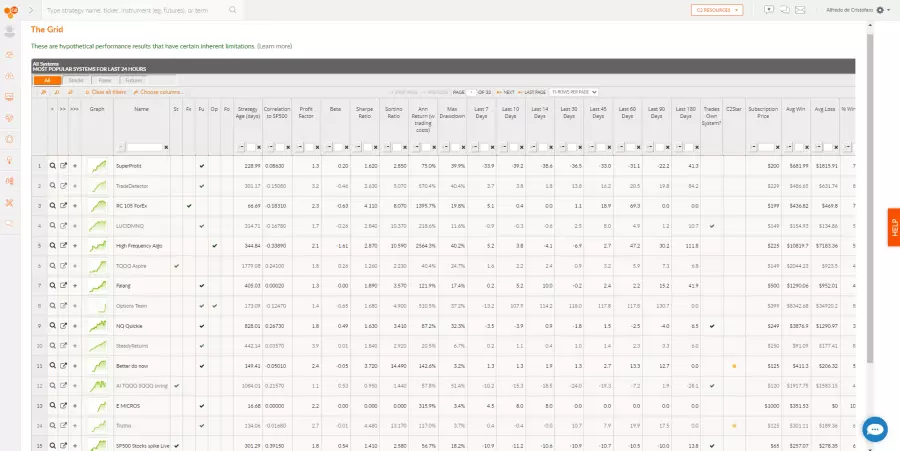The image size is (900, 451).
Task: Open Profit Factor filter operator dropdown
Action: (300, 147)
